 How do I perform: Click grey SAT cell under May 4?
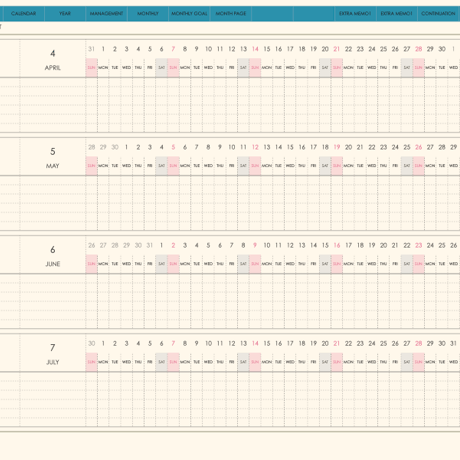point(161,166)
